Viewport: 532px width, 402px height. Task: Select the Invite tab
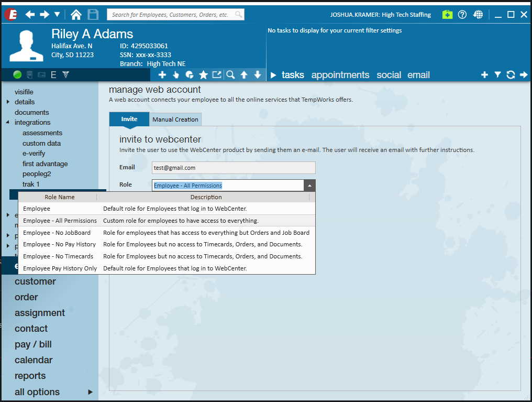[x=129, y=119]
